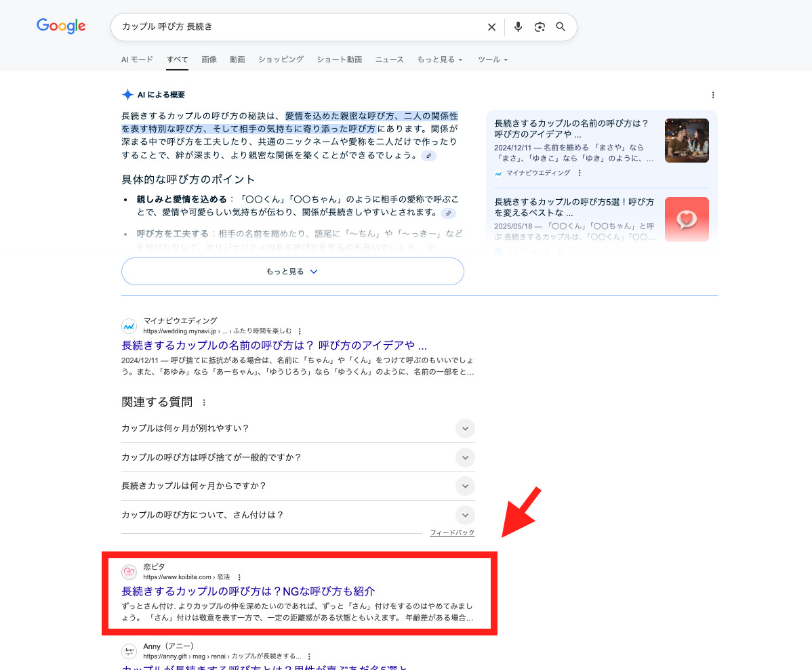This screenshot has height=670, width=812.
Task: Click マイナビウエディング site name in result
Action: [x=180, y=321]
